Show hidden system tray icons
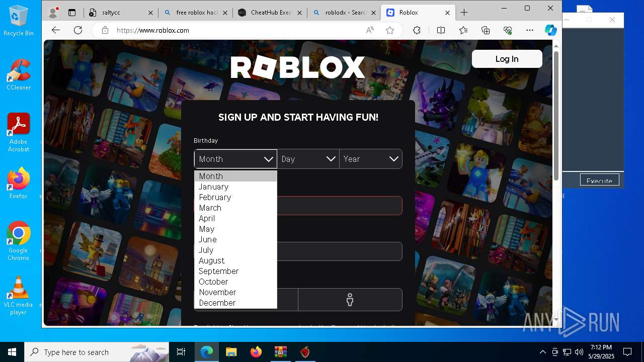The image size is (644, 362). pyautogui.click(x=542, y=352)
